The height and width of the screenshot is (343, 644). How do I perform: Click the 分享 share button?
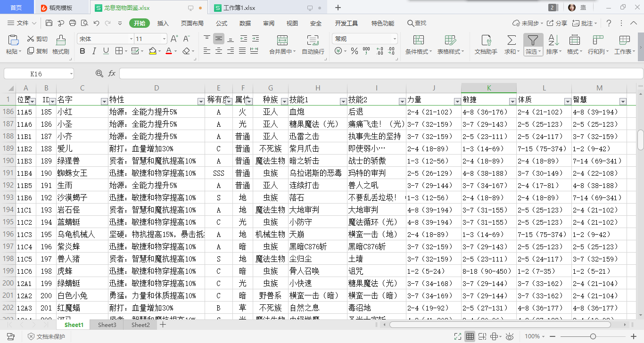pyautogui.click(x=557, y=23)
